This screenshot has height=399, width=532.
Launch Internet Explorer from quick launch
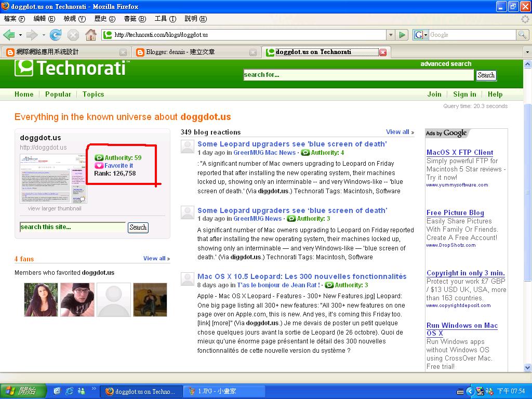coord(70,391)
